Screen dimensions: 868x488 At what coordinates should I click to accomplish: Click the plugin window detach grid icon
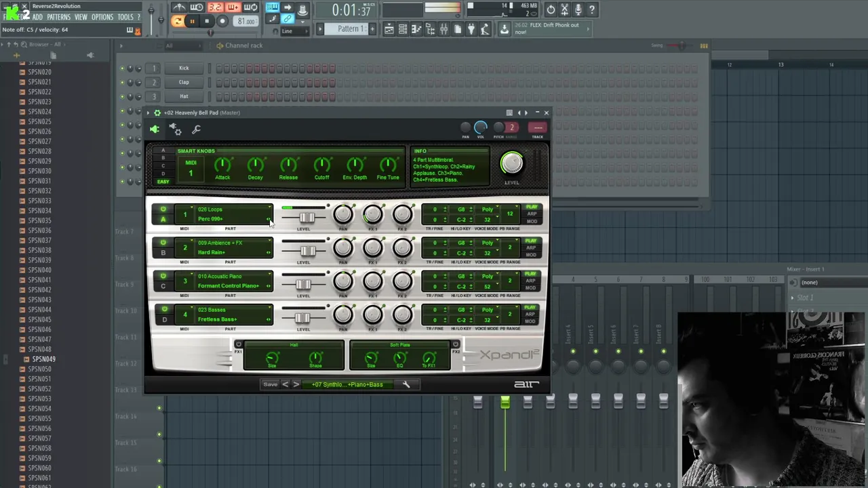tap(509, 113)
